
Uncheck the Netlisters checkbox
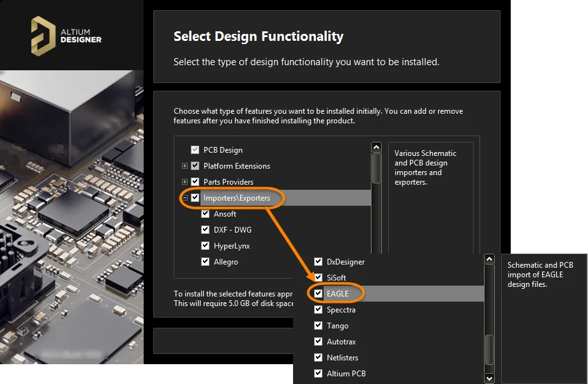319,357
